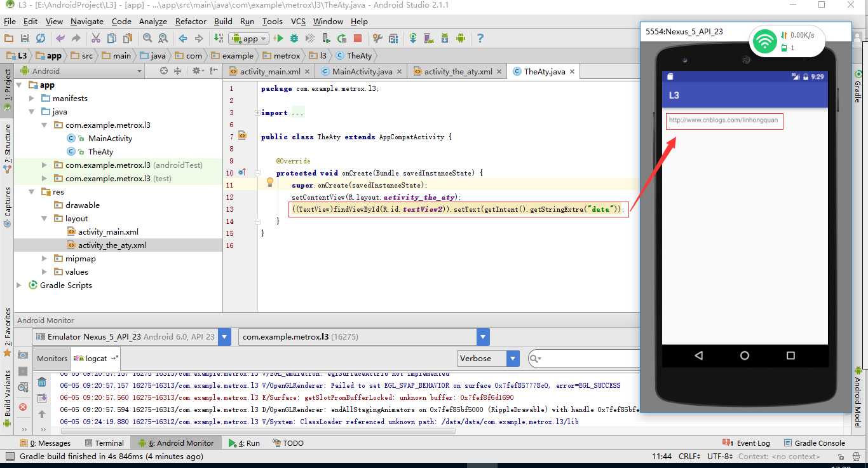Collapse the app module tree node

[20, 85]
